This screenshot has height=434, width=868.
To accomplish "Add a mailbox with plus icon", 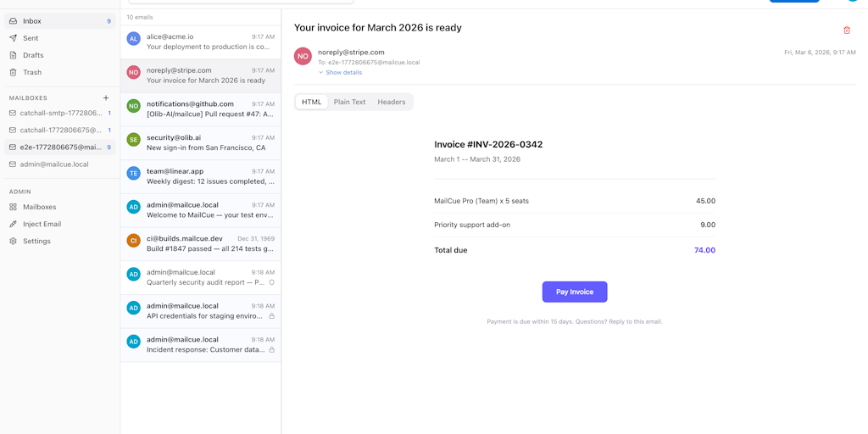I will [106, 98].
